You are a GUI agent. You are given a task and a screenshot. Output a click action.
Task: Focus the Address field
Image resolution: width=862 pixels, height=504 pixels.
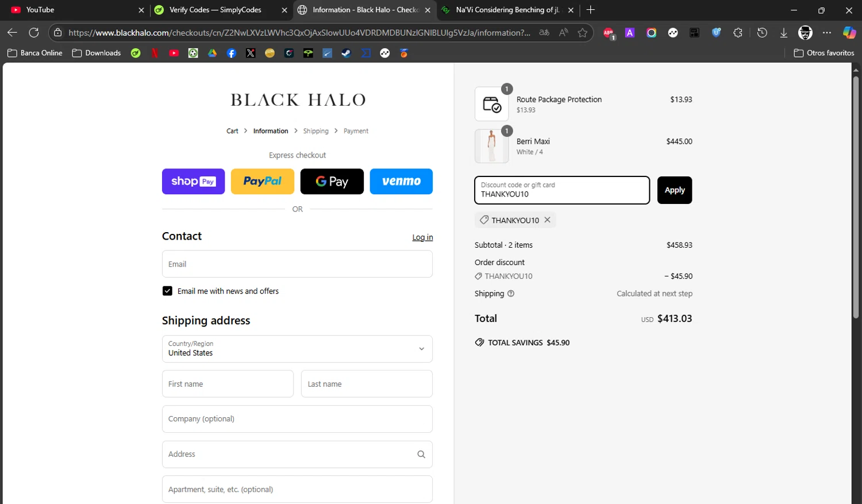coord(297,454)
